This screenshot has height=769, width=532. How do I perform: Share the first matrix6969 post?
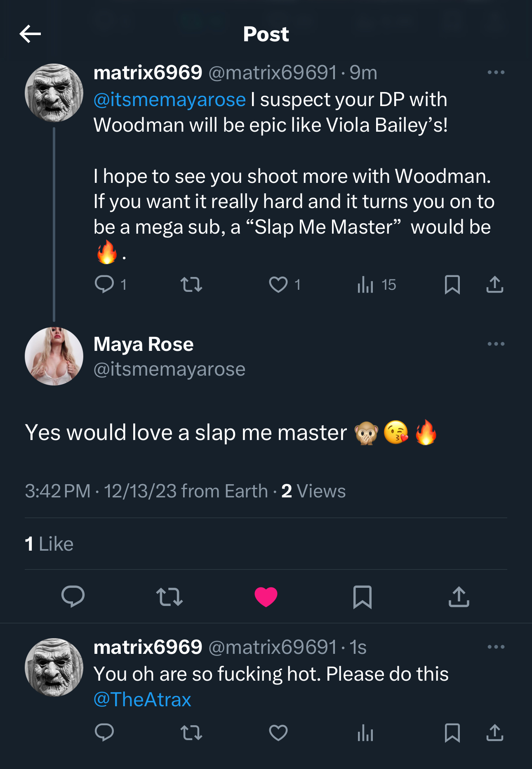(494, 284)
